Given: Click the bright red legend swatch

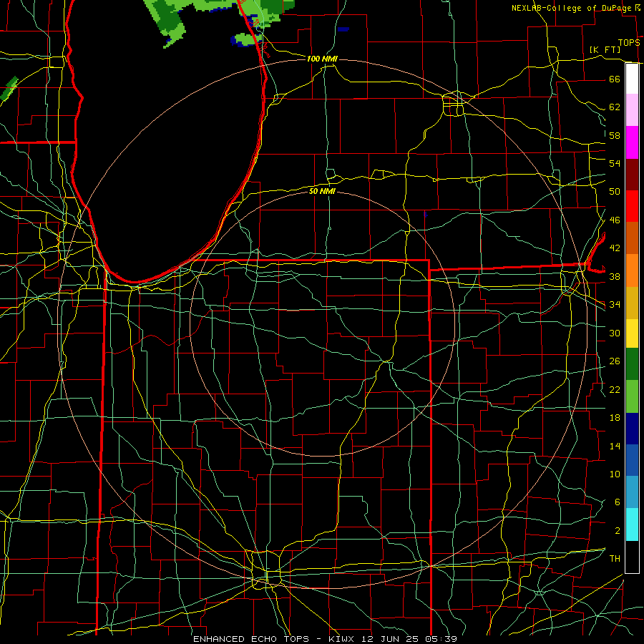Looking at the screenshot, I should (632, 206).
